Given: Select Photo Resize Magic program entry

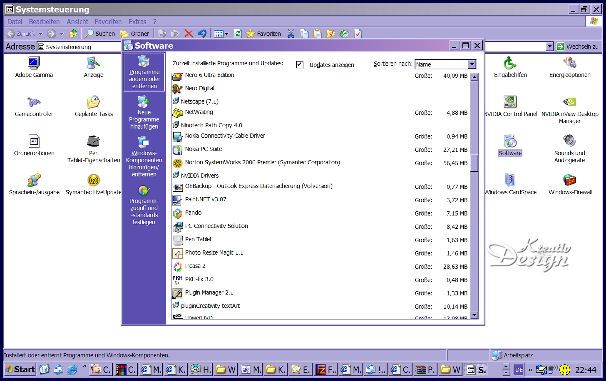Looking at the screenshot, I should (214, 252).
